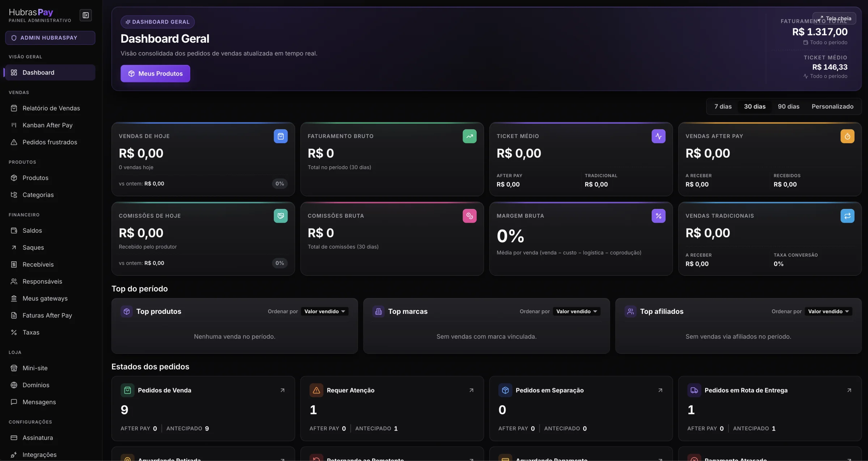This screenshot has width=868, height=461.
Task: Collapse the sidebar panel icon
Action: (x=86, y=15)
